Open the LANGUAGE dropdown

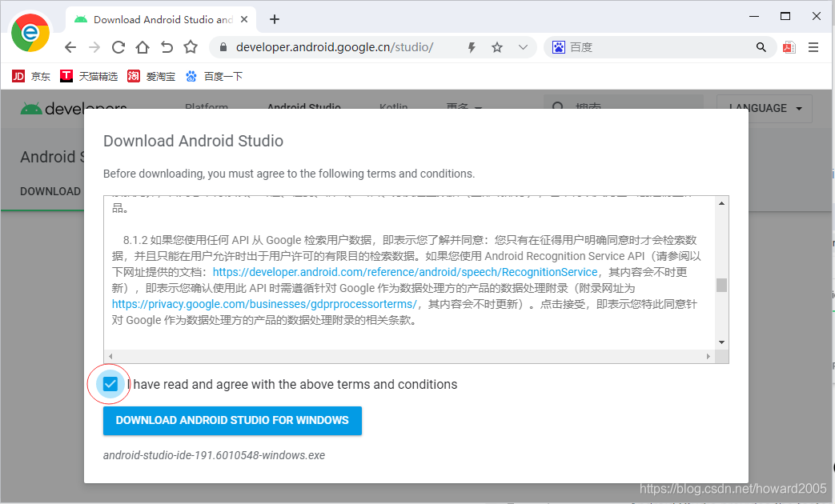tap(765, 108)
